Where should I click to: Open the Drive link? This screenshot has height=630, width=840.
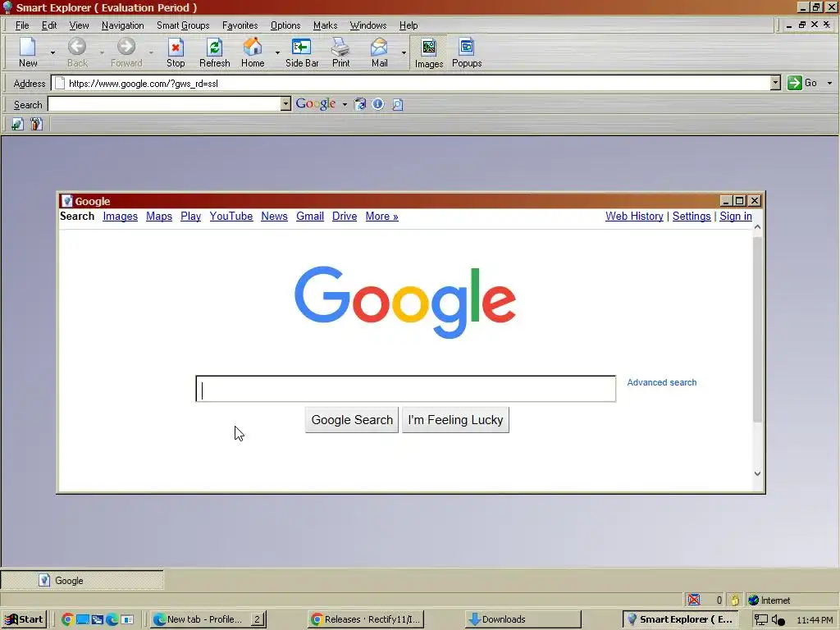(345, 216)
